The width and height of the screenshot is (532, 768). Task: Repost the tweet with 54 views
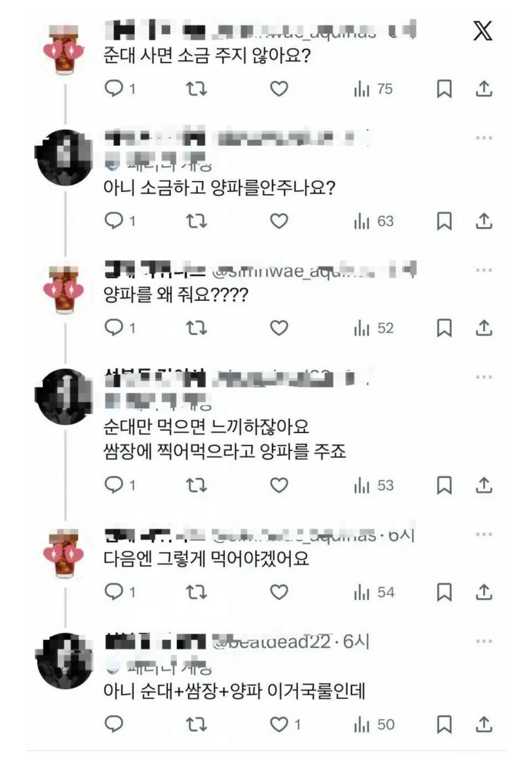pos(196,592)
